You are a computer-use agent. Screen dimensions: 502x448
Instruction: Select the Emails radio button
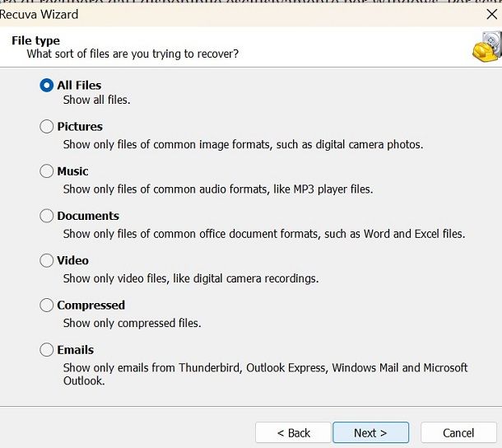point(46,350)
